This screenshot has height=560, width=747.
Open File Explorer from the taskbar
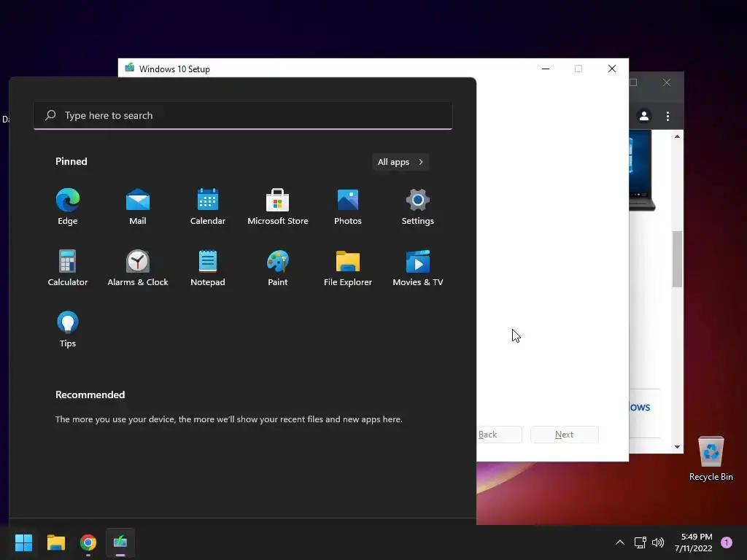click(55, 542)
